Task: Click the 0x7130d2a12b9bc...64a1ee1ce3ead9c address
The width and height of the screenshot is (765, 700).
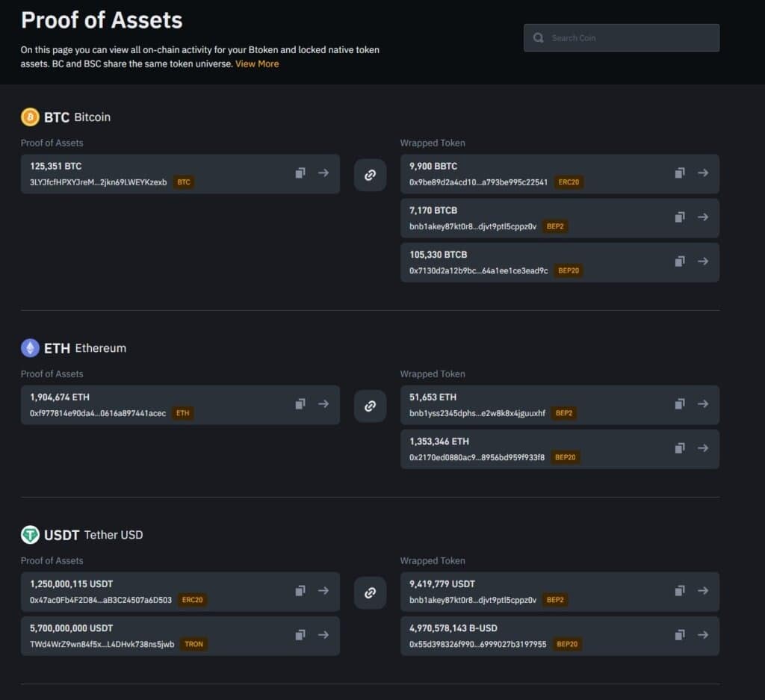Action: point(479,270)
